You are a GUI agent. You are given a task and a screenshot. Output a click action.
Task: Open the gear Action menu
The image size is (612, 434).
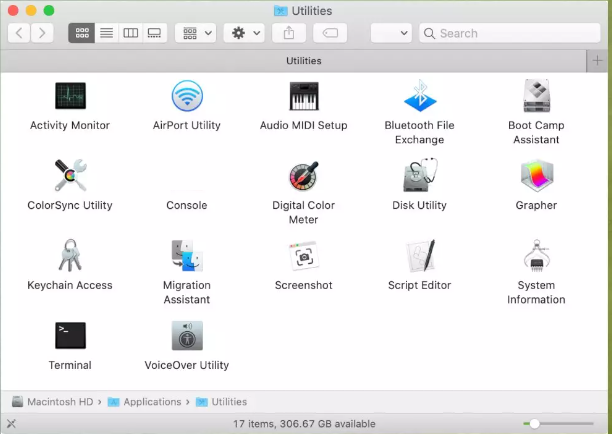pyautogui.click(x=244, y=33)
